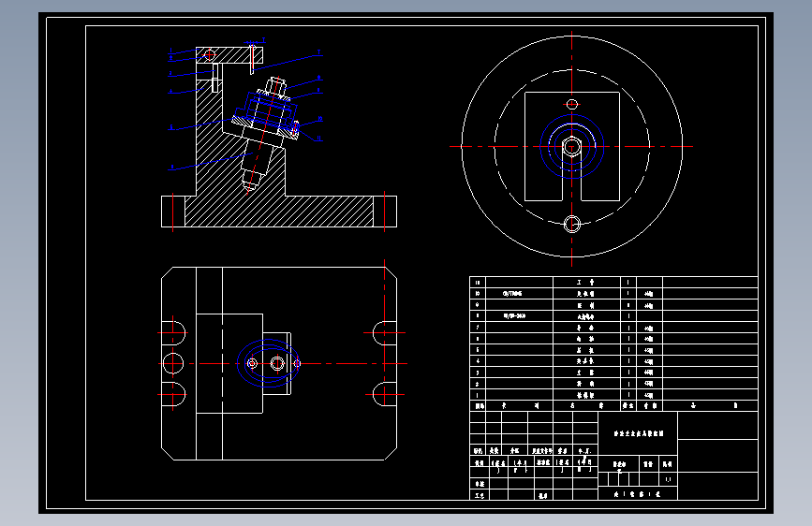Select the inner rectangular plate in the circular view
Image resolution: width=812 pixels, height=526 pixels.
(571, 147)
